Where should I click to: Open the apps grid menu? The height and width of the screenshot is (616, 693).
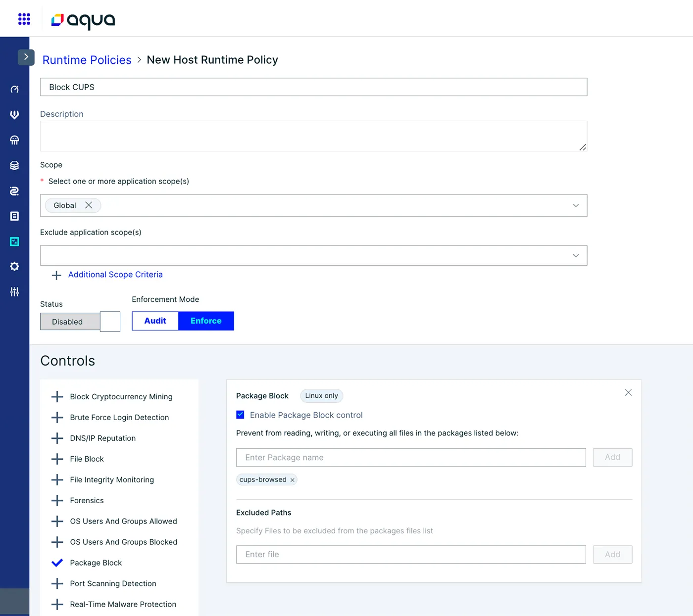point(24,19)
